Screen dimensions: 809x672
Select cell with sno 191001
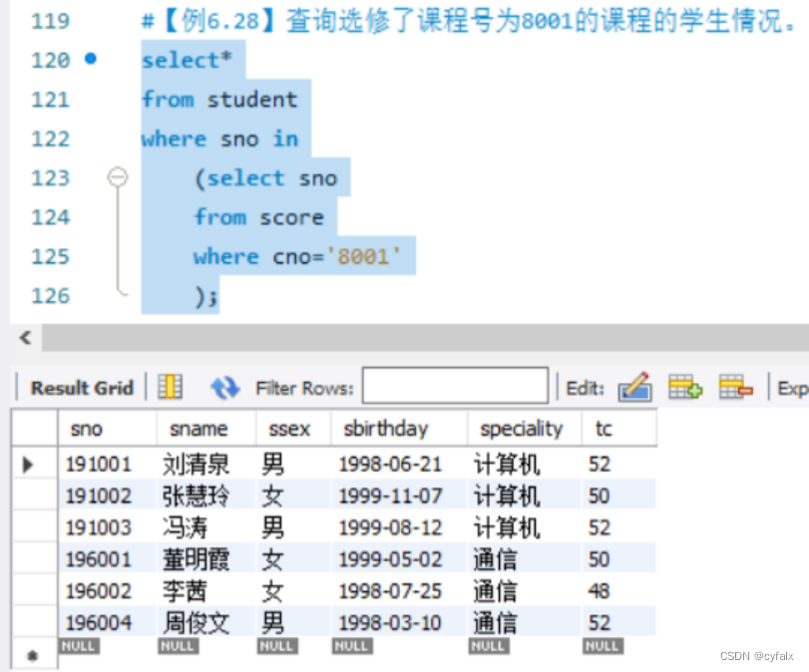pyautogui.click(x=107, y=464)
